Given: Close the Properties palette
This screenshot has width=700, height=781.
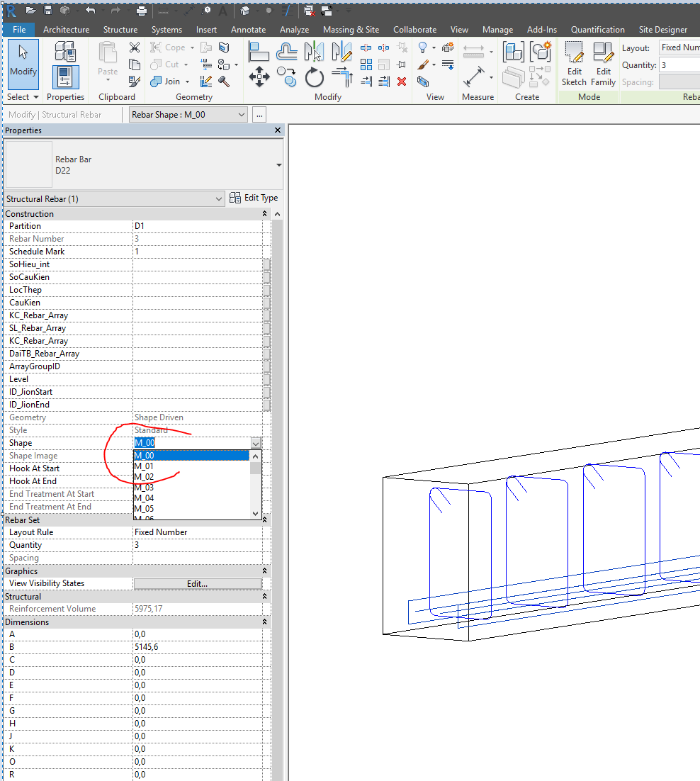Looking at the screenshot, I should pos(278,130).
